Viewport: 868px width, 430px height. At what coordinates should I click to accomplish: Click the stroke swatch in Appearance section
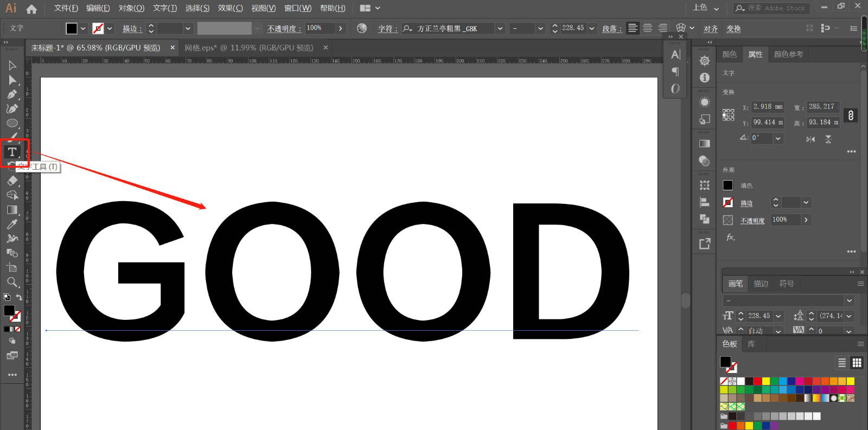click(x=728, y=203)
